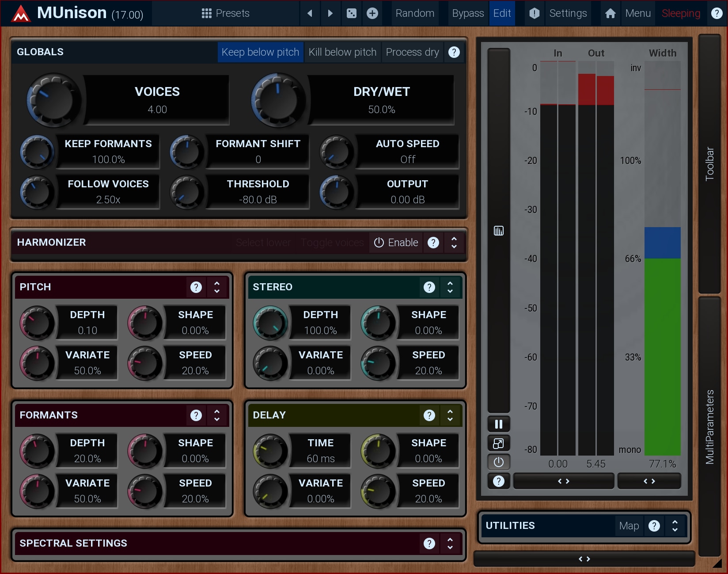
Task: Expand the Spectral Settings section
Action: click(450, 544)
